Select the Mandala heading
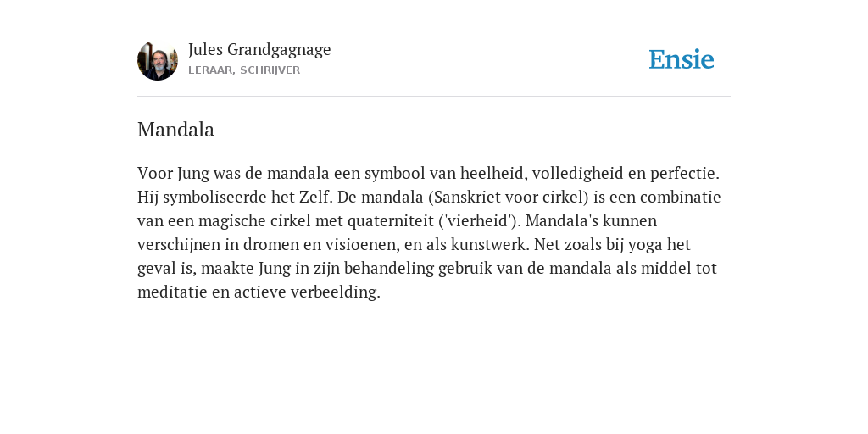The height and width of the screenshot is (434, 868). (175, 130)
